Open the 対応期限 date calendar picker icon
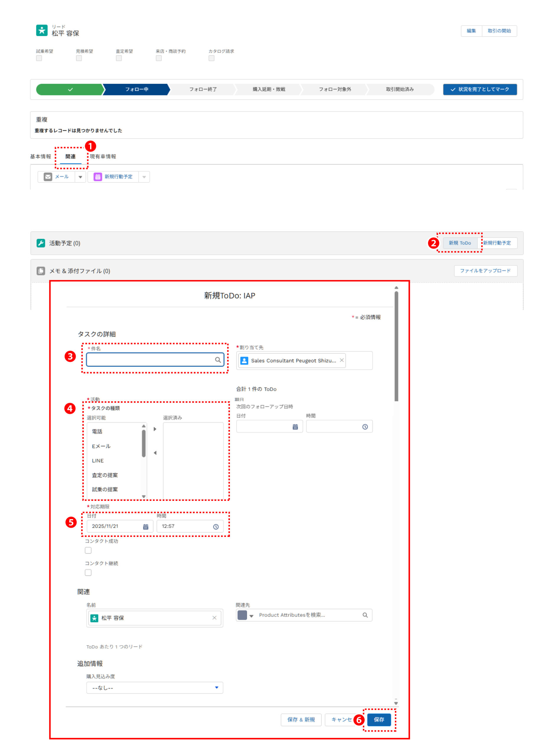The width and height of the screenshot is (549, 756). [x=146, y=527]
